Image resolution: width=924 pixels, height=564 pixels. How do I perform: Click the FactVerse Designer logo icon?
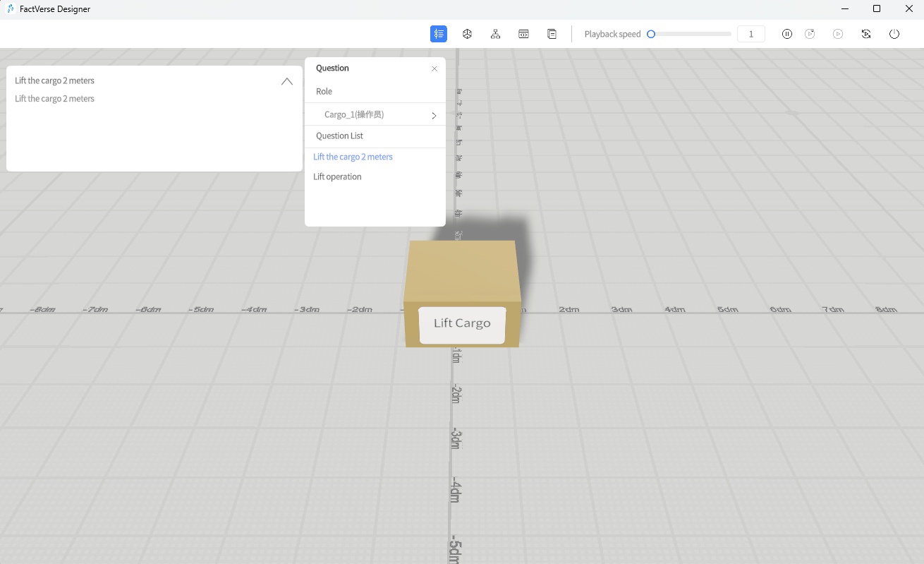click(x=9, y=8)
